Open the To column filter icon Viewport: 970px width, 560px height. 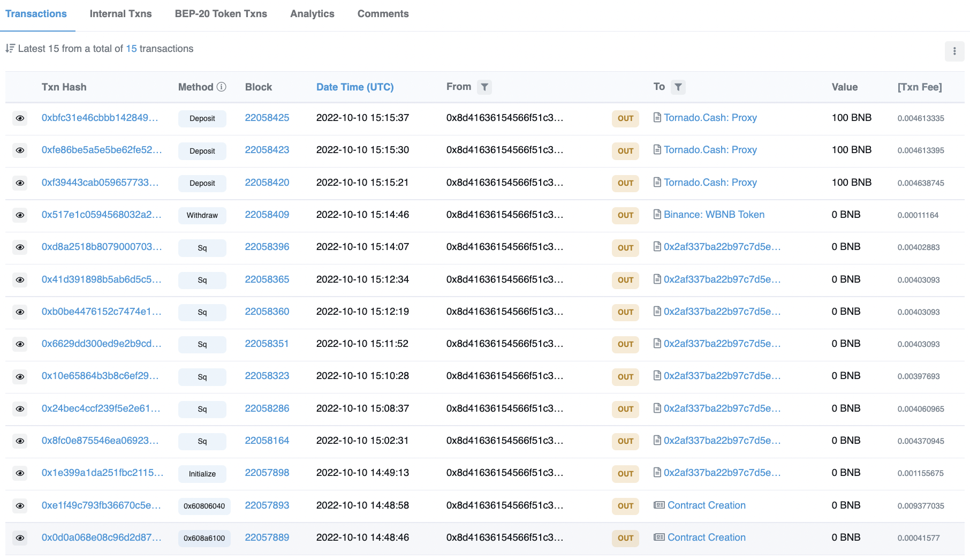[678, 87]
